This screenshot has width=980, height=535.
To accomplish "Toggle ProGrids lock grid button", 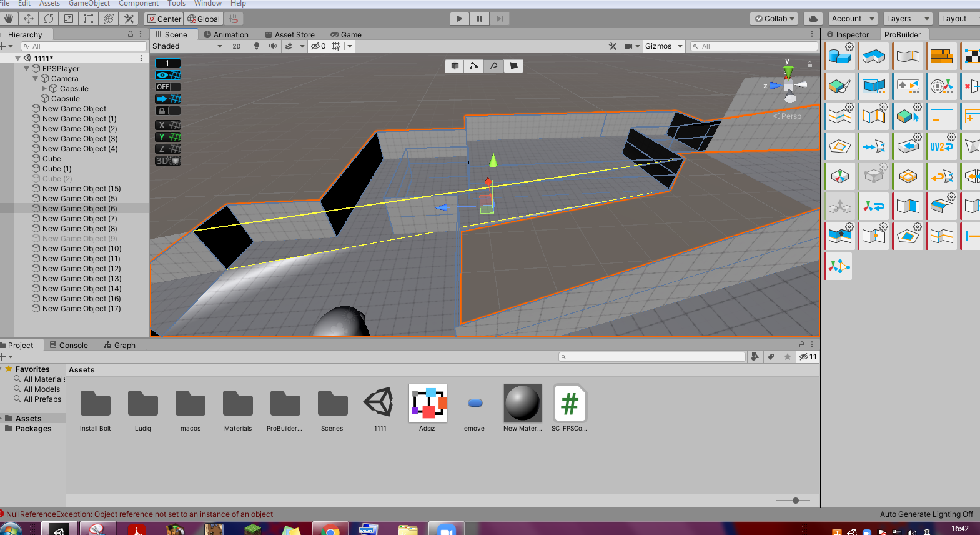I will coord(168,111).
